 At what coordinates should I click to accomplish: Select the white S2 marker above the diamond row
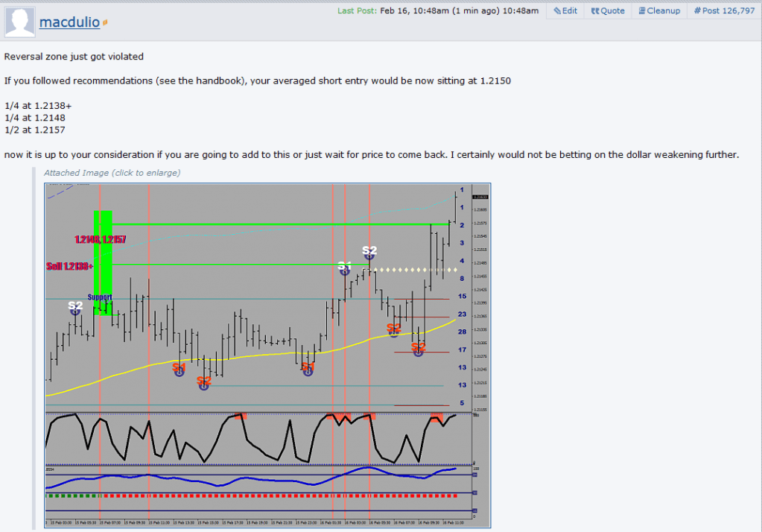[x=369, y=250]
